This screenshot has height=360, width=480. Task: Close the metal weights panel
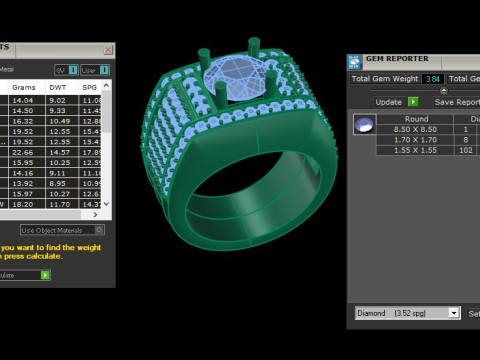pos(108,50)
